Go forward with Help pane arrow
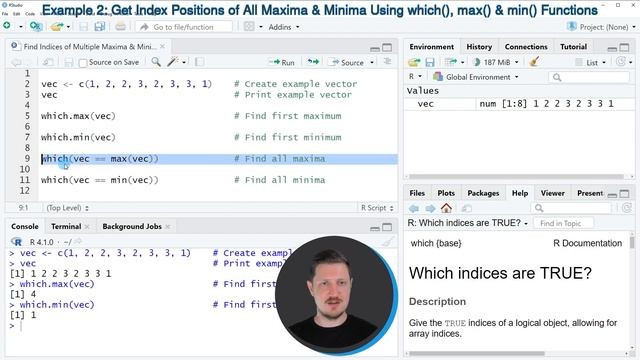The image size is (640, 360). [430, 208]
